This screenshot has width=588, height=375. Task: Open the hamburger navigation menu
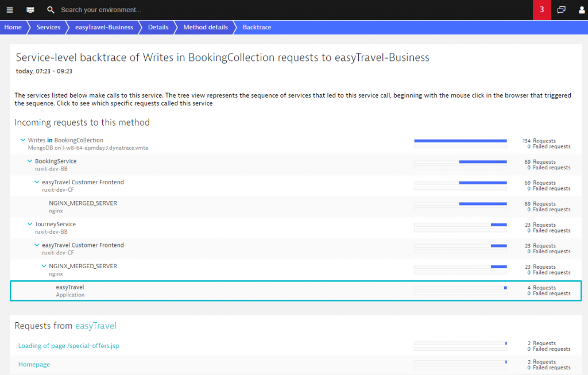[10, 10]
